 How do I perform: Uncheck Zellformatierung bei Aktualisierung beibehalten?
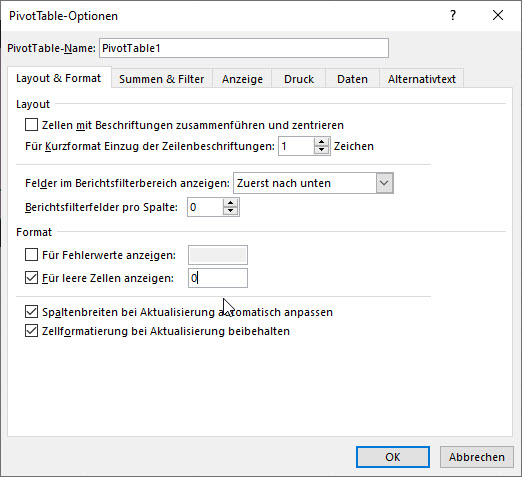click(x=31, y=331)
